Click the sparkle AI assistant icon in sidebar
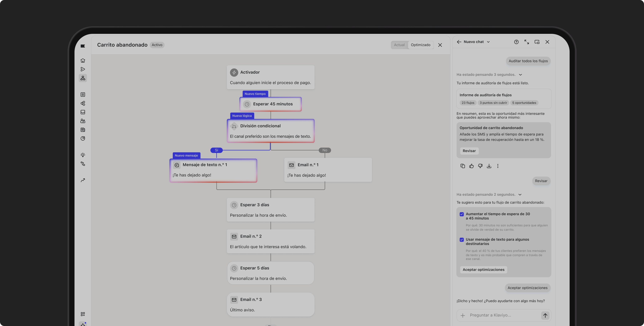The height and width of the screenshot is (326, 644). point(83,324)
